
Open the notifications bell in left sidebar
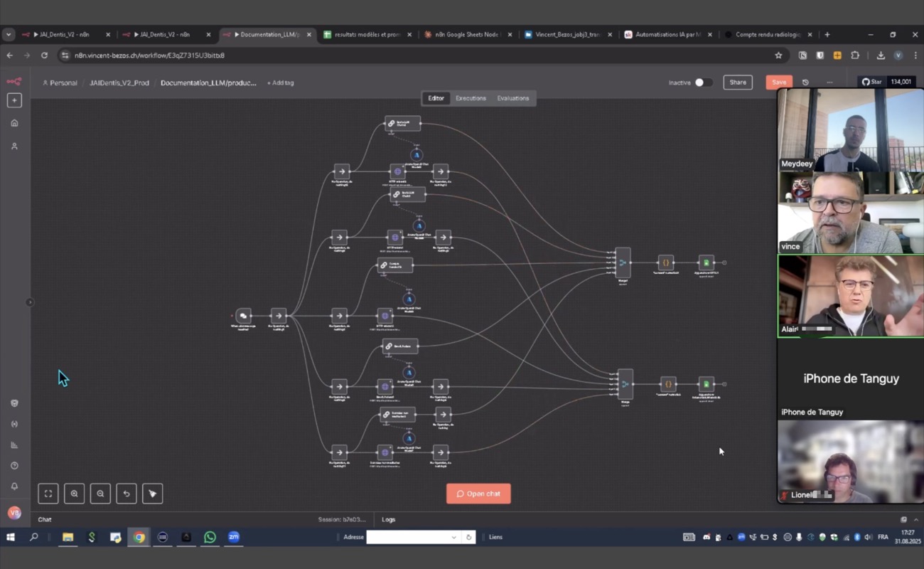(x=14, y=486)
